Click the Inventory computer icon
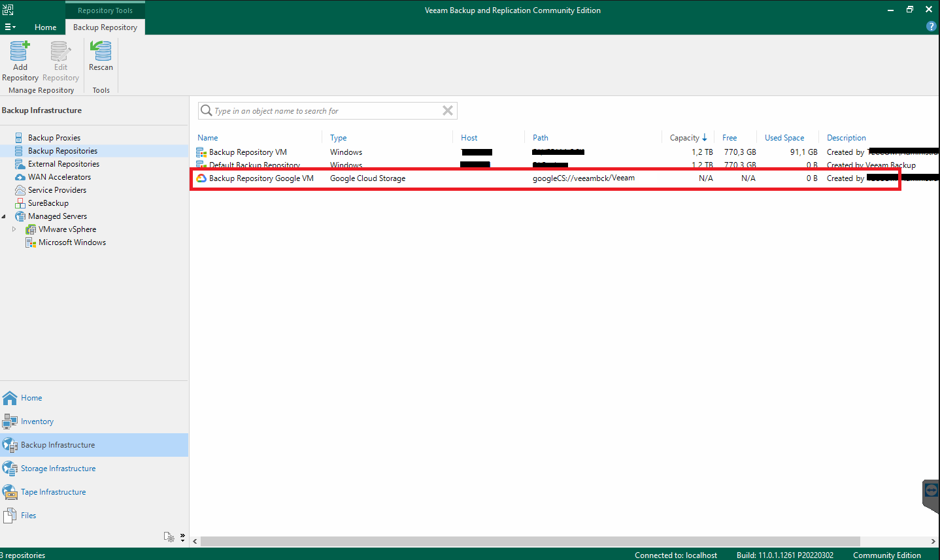 pos(10,421)
